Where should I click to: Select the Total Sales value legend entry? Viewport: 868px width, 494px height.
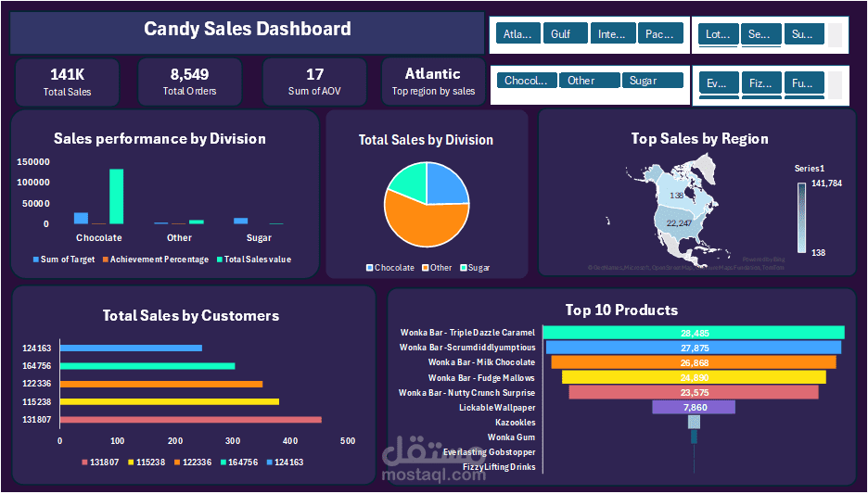pyautogui.click(x=254, y=260)
